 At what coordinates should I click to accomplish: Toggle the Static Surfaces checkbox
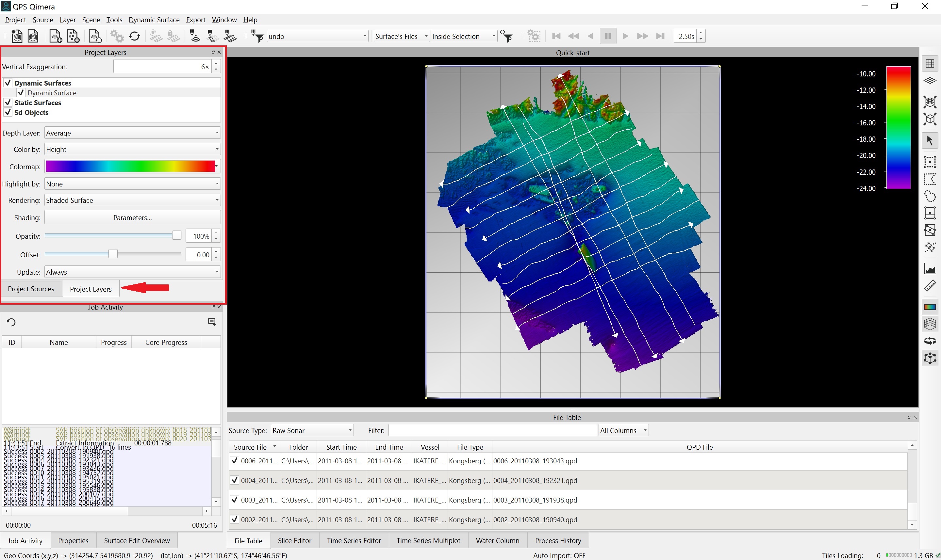8,103
